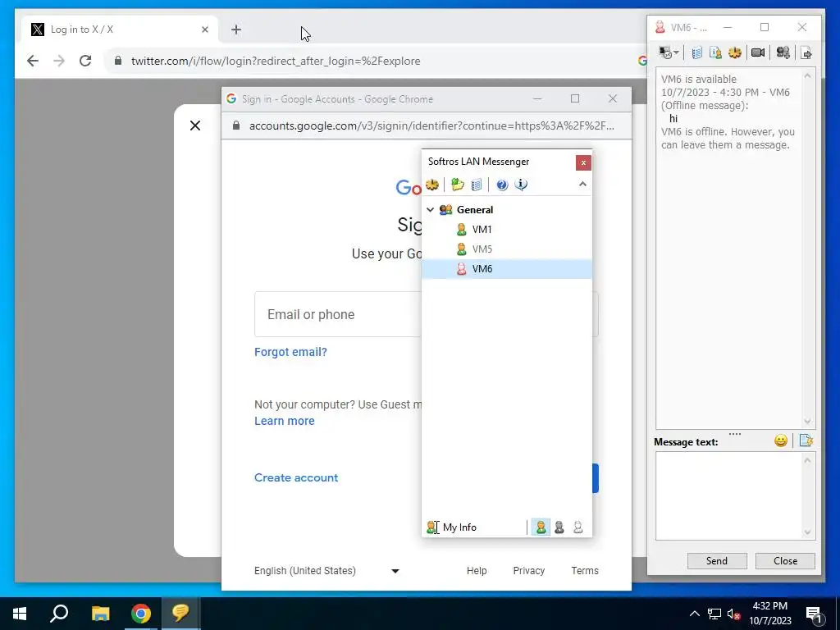Close the X login dialog with X button
Screen dimensions: 840x630
click(x=195, y=126)
